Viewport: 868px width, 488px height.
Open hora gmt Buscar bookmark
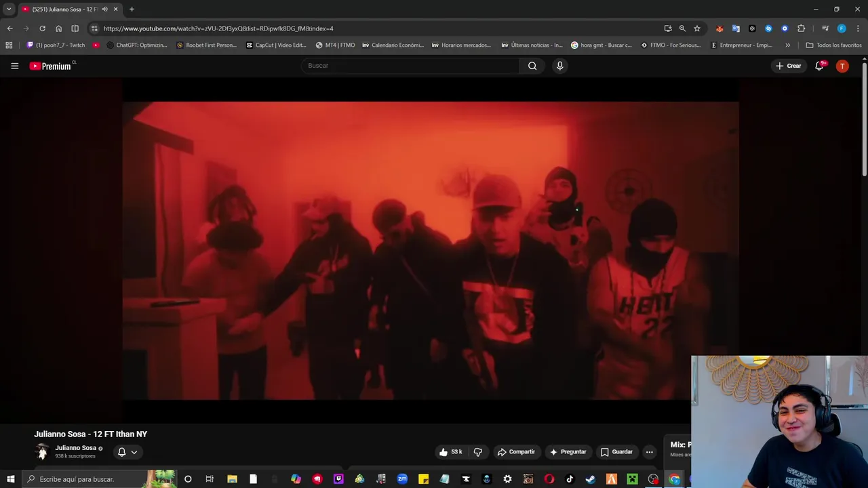tap(601, 45)
